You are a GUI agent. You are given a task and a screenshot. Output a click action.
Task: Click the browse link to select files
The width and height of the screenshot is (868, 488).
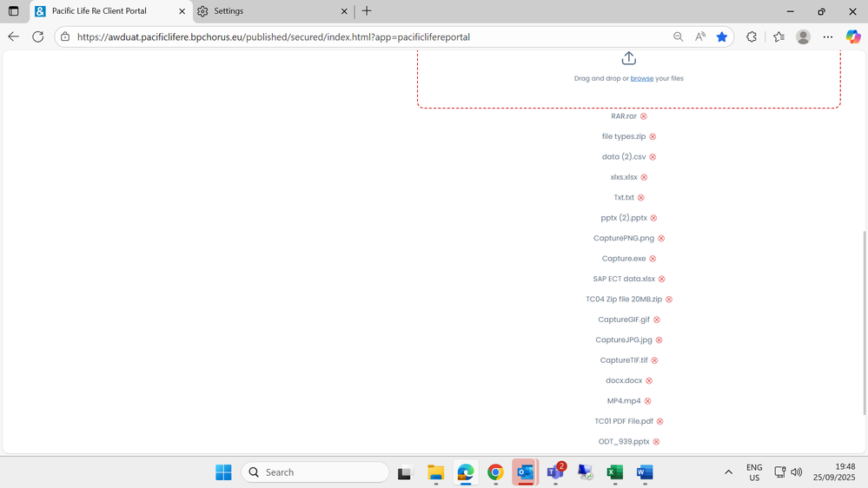click(x=642, y=78)
